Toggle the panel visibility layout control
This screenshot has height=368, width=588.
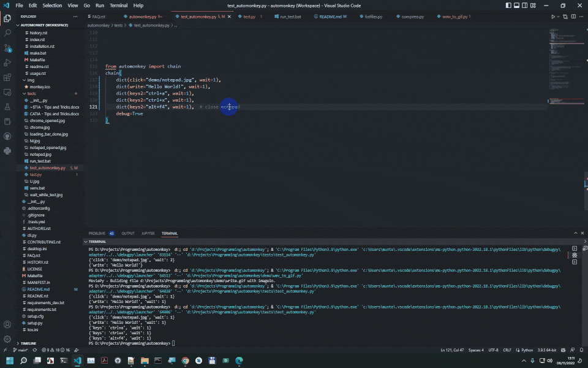point(516,5)
